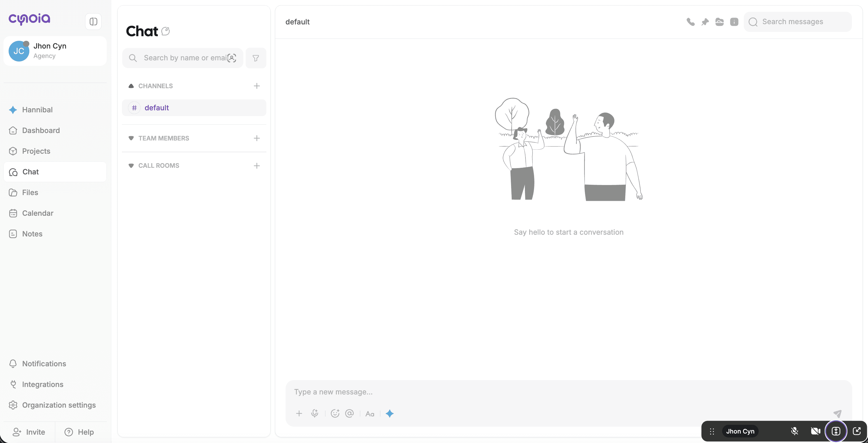Open the channel files folder icon
This screenshot has height=443, width=868.
(x=719, y=22)
